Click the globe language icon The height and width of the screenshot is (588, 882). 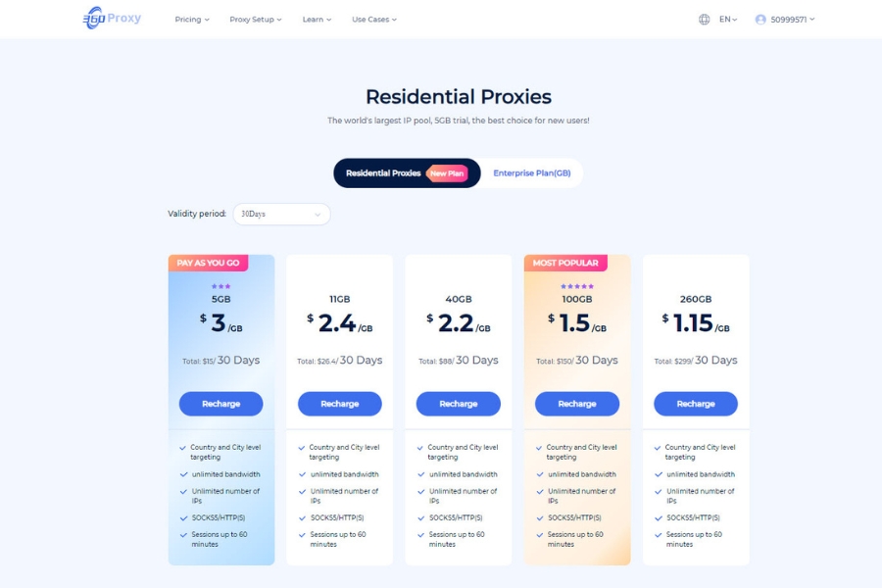coord(704,20)
